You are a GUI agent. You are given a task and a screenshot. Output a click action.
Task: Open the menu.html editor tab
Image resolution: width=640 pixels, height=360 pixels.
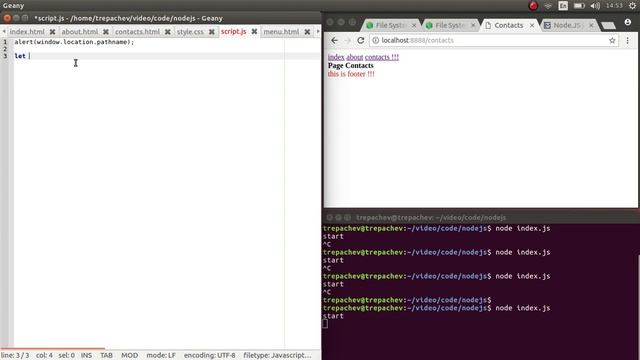pyautogui.click(x=281, y=31)
